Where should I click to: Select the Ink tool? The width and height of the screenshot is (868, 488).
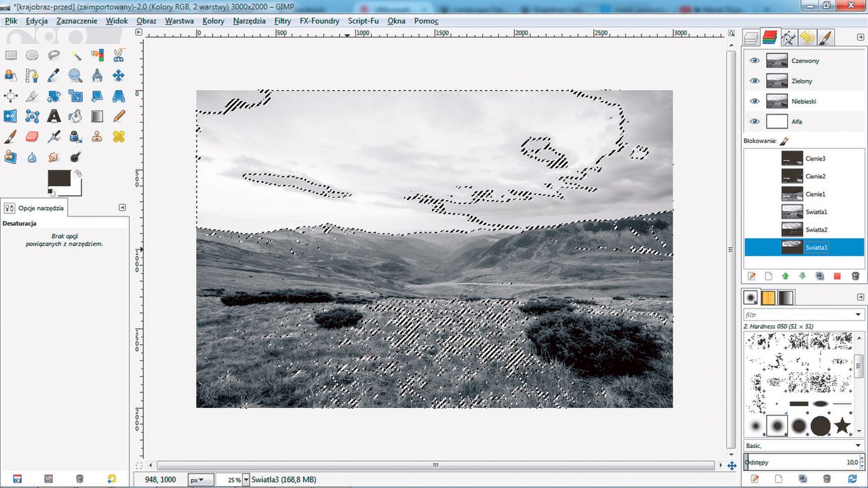point(75,137)
